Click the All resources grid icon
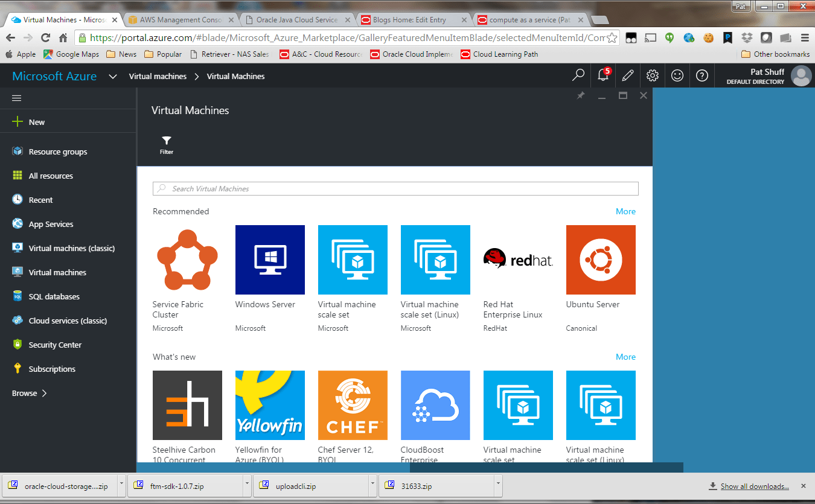The height and width of the screenshot is (504, 815). 18,176
